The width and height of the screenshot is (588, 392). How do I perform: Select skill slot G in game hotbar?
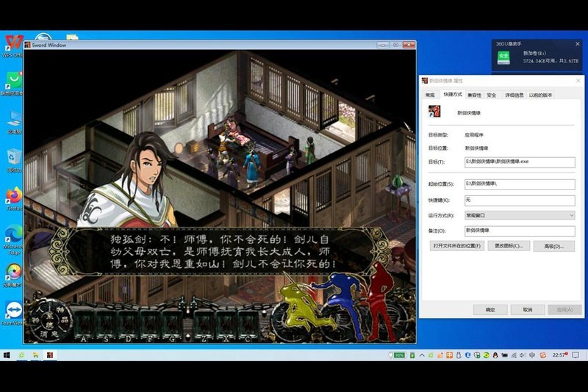[172, 324]
